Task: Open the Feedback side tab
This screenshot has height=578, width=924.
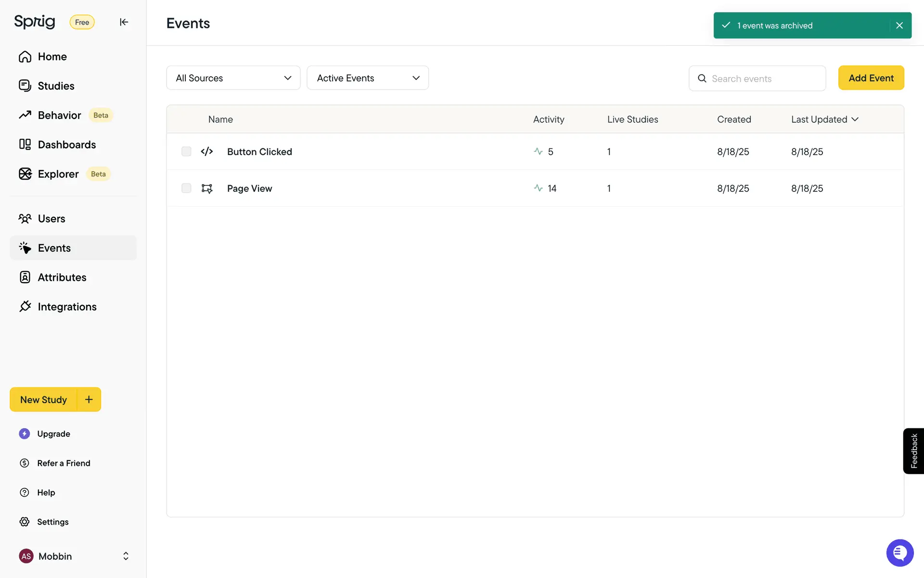Action: [x=913, y=451]
